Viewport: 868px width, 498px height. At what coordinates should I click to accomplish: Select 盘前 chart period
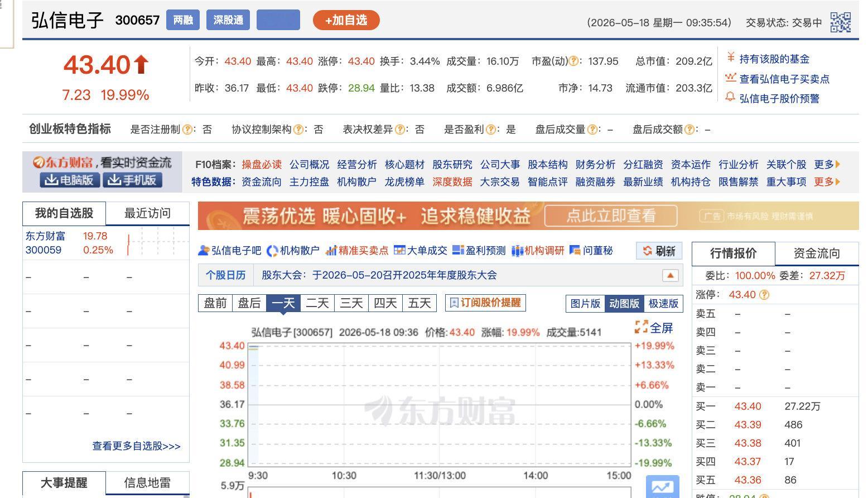click(215, 303)
